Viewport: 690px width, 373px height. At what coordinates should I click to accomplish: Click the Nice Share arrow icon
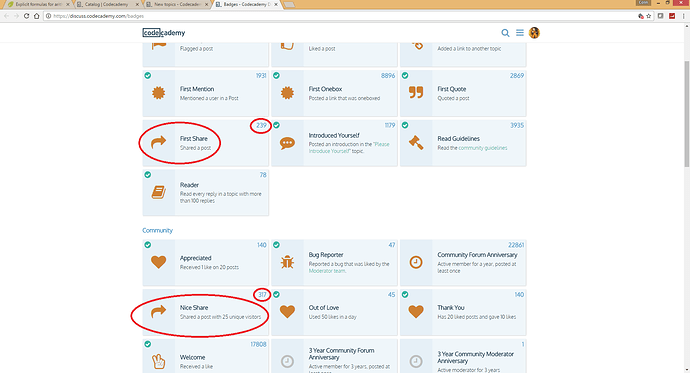coord(158,311)
